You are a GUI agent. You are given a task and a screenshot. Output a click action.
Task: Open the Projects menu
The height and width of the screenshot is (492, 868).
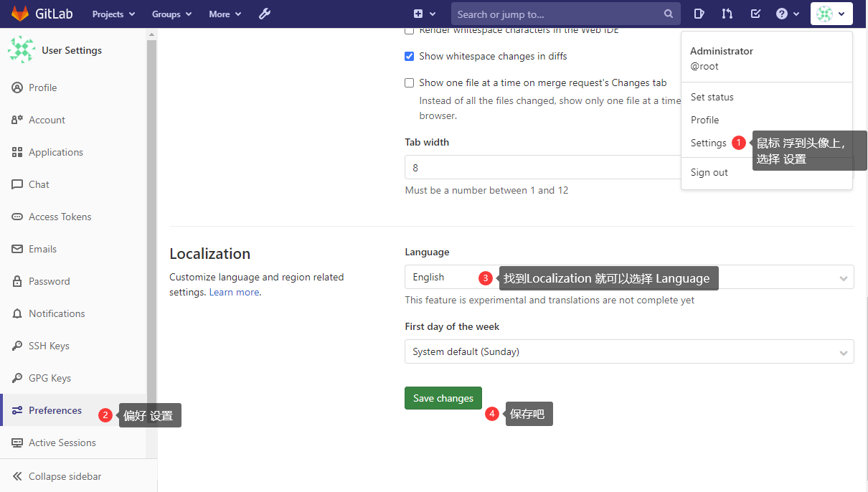tap(113, 14)
